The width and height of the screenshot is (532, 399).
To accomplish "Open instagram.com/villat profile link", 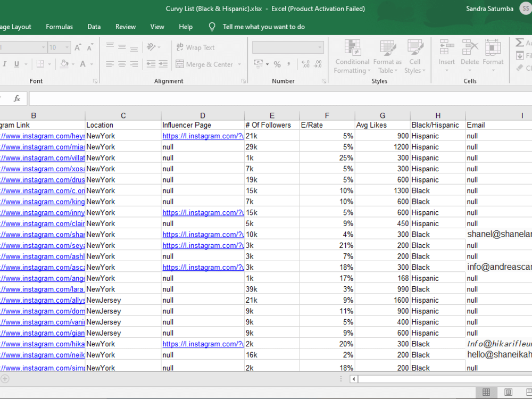I will tap(43, 158).
